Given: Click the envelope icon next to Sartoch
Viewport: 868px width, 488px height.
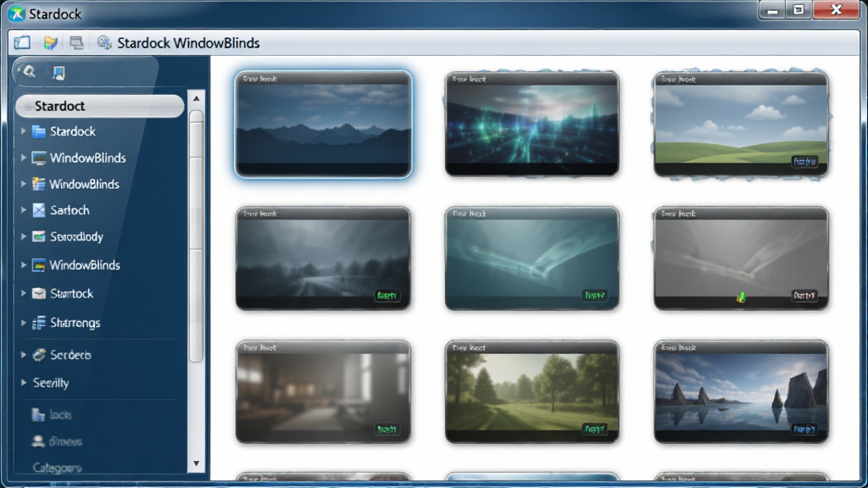Looking at the screenshot, I should 39,210.
